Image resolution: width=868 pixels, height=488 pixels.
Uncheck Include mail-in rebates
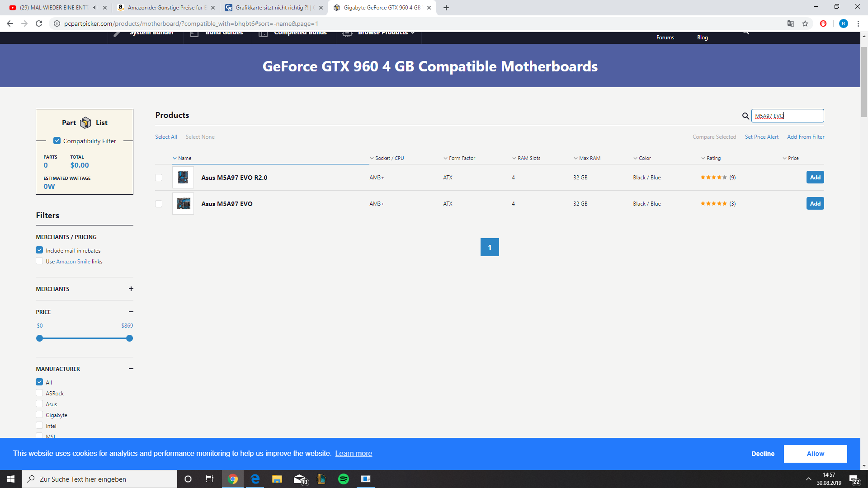pyautogui.click(x=39, y=250)
